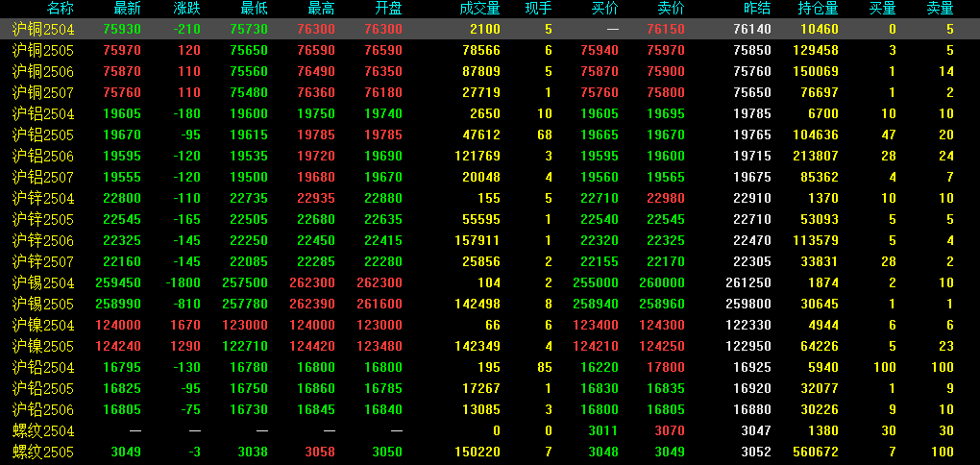Click change value -1800 for 沪锡2504
The height and width of the screenshot is (465, 980).
pyautogui.click(x=184, y=283)
